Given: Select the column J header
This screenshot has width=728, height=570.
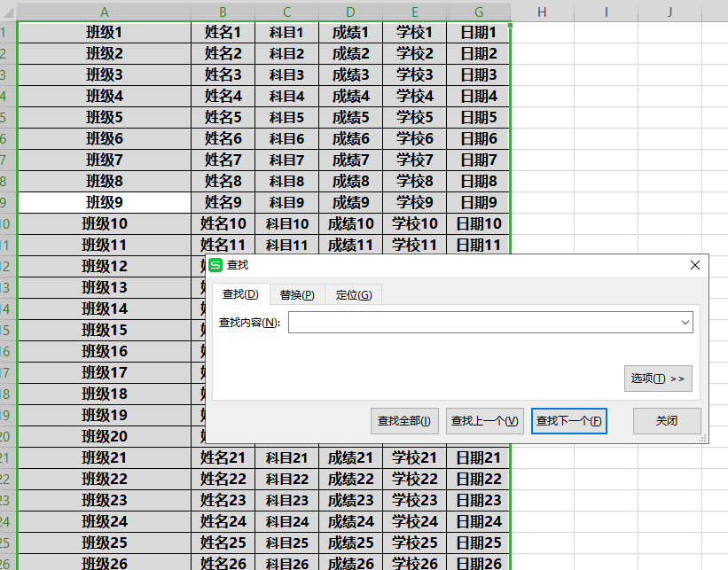Looking at the screenshot, I should click(x=669, y=11).
